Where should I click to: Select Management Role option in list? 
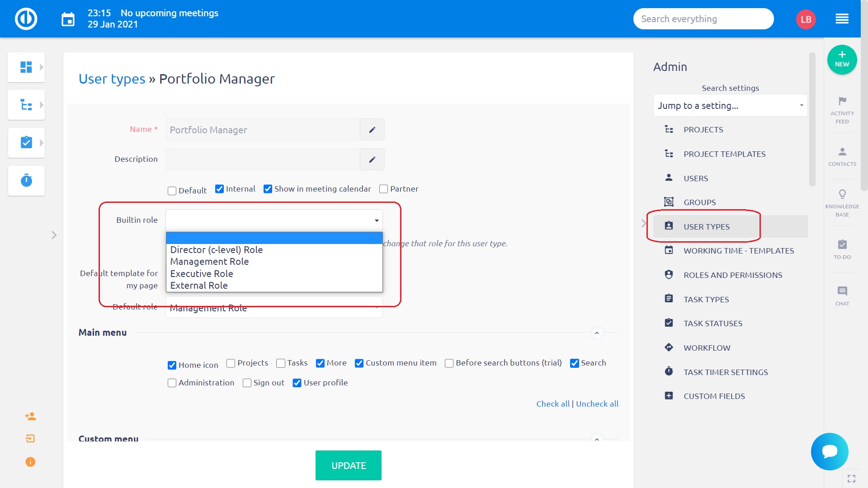tap(274, 262)
